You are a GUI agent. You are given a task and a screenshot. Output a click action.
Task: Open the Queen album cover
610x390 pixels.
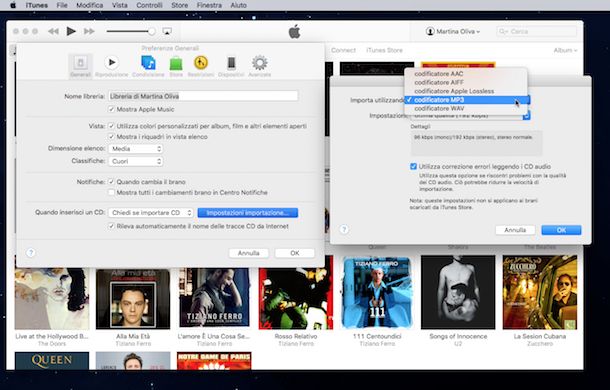click(52, 361)
